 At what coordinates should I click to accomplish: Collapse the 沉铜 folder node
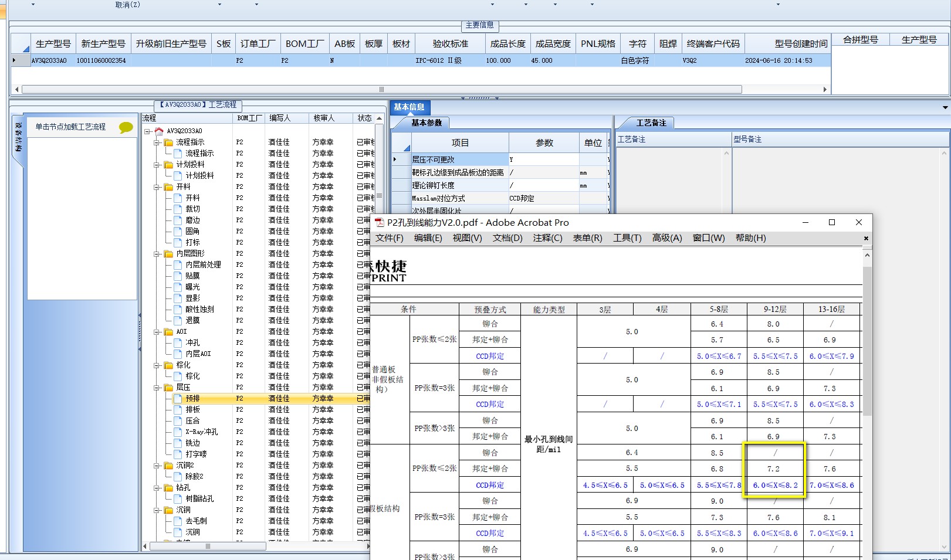157,510
